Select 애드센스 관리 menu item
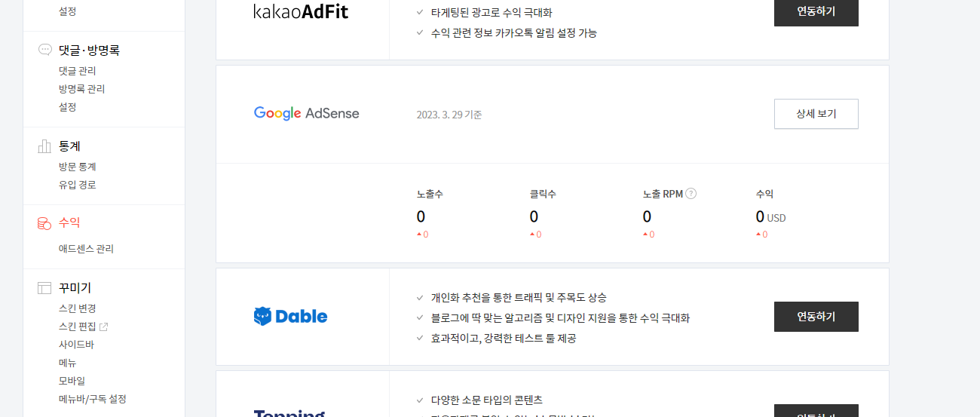This screenshot has height=417, width=980. coord(86,249)
